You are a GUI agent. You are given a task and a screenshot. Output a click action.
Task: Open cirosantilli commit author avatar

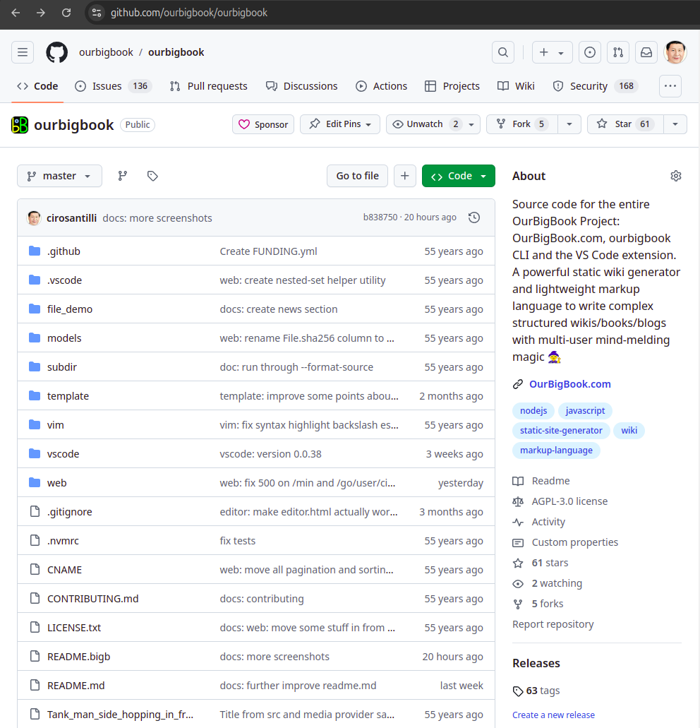click(x=34, y=217)
